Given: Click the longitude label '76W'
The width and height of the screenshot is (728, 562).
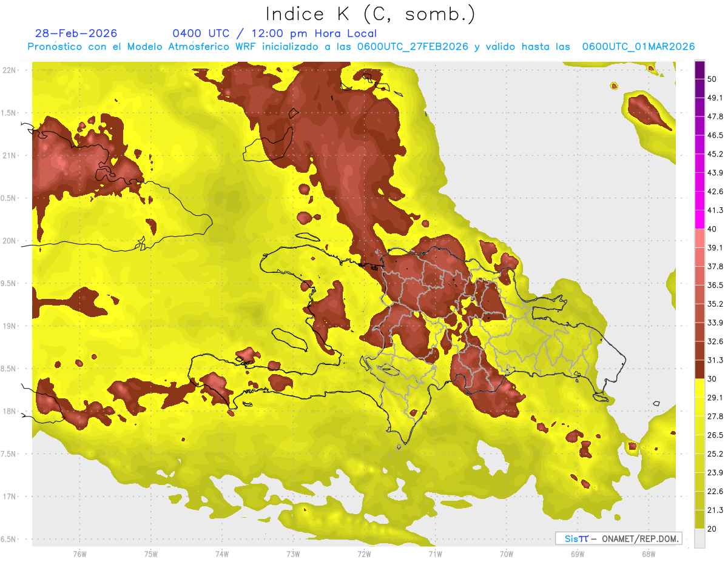Looking at the screenshot, I should pyautogui.click(x=79, y=554).
